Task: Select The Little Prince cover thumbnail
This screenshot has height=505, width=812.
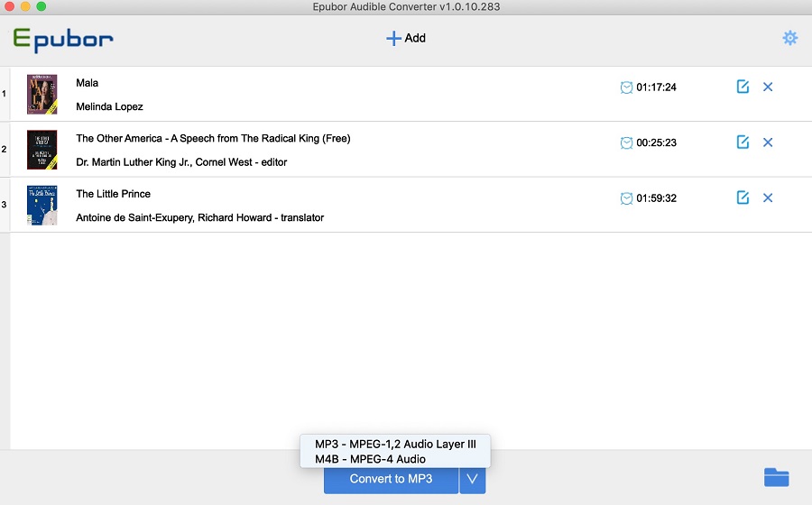Action: click(x=42, y=205)
